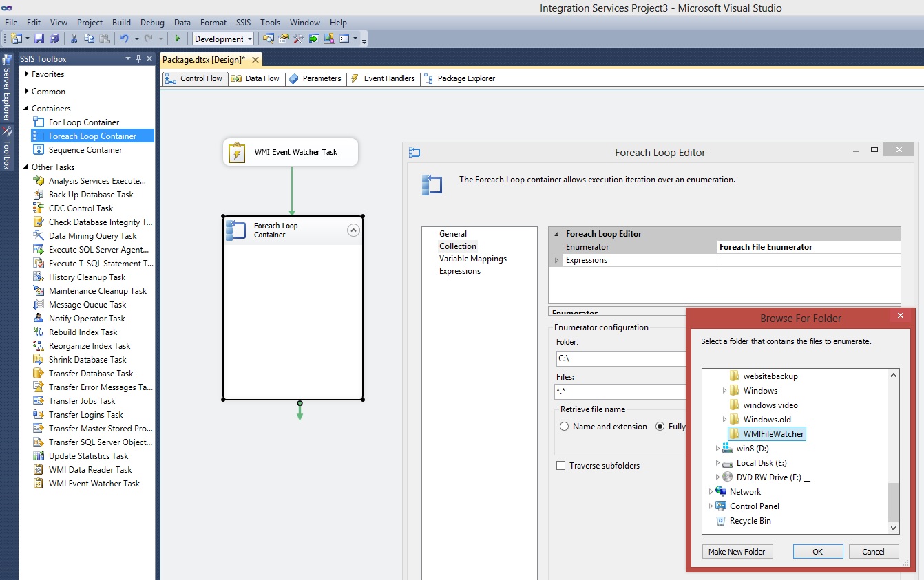Screen dimensions: 924x580
Task: Click the Copy toolbar icon
Action: click(x=90, y=39)
